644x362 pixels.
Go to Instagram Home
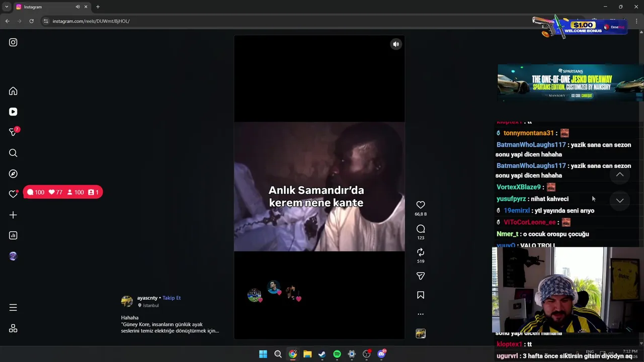click(13, 91)
